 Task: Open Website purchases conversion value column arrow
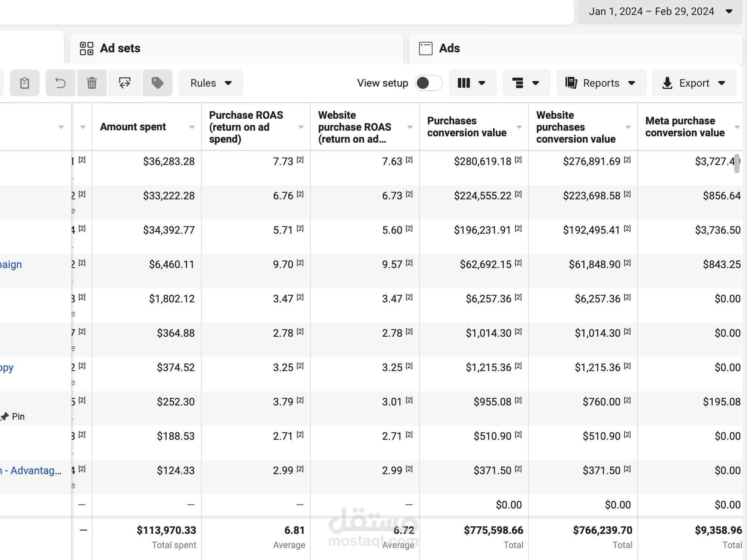point(628,127)
